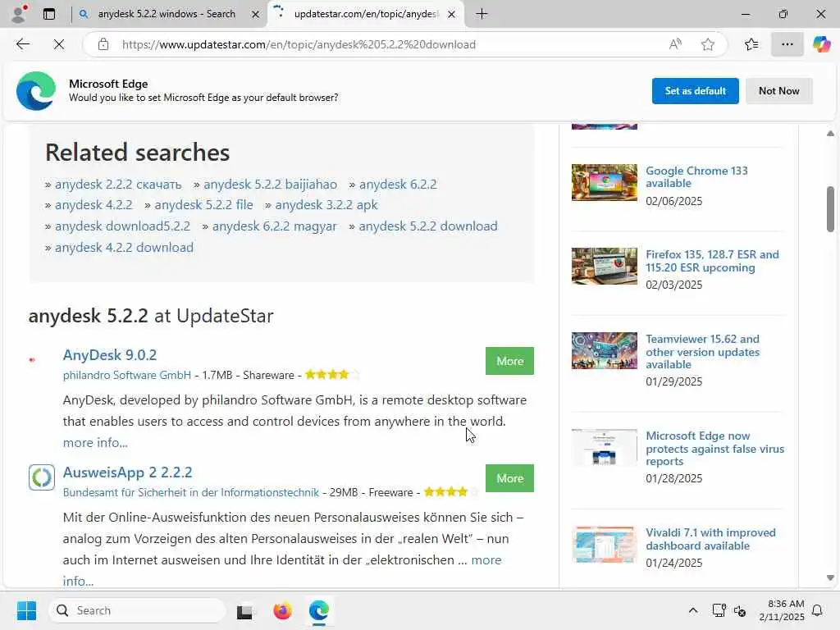The image size is (840, 630).
Task: Open Bundesamt für Sicherheit in der Informationstechnik link
Action: pyautogui.click(x=190, y=492)
